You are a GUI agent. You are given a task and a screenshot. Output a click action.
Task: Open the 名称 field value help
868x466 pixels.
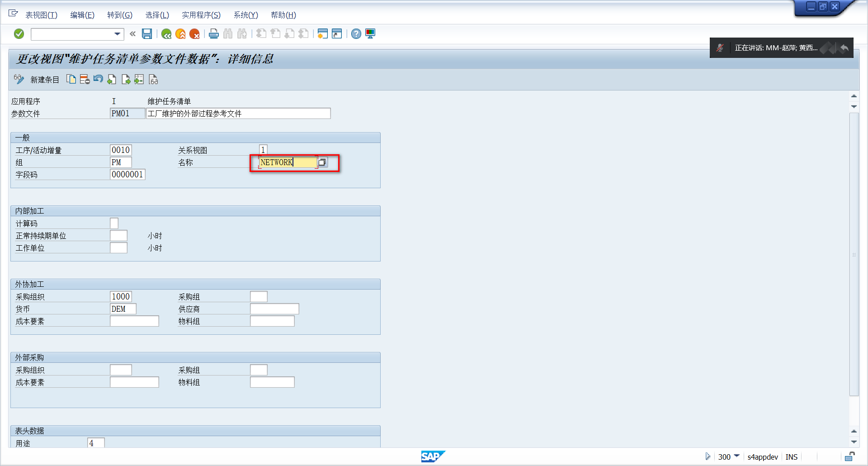(x=322, y=162)
